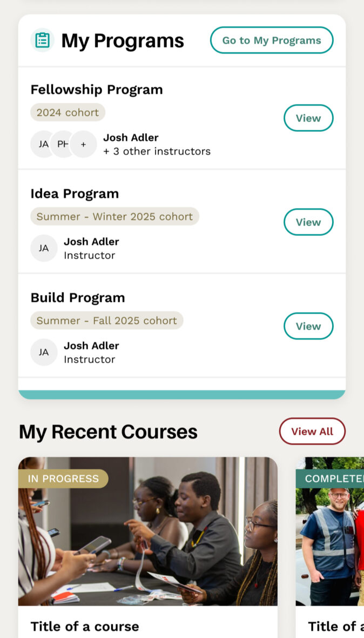364x638 pixels.
Task: Open the in-progress course thumbnail image
Action: pyautogui.click(x=147, y=531)
